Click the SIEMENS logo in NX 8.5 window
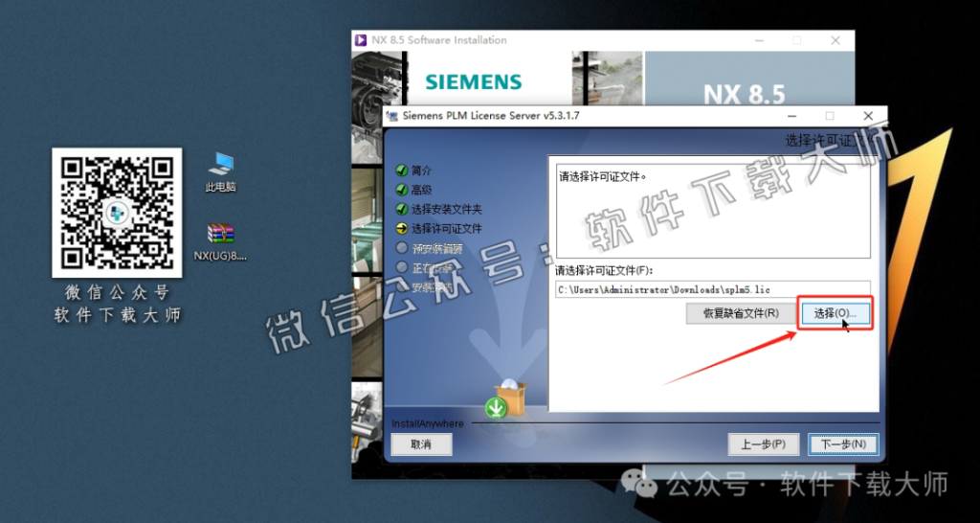980x523 pixels. [x=473, y=82]
